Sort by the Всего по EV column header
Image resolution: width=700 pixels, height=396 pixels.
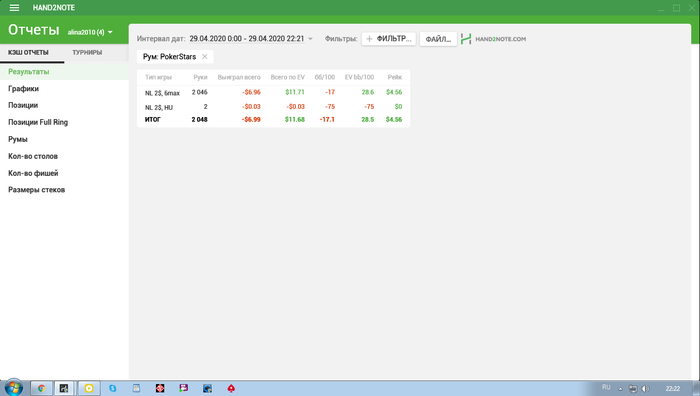point(288,77)
